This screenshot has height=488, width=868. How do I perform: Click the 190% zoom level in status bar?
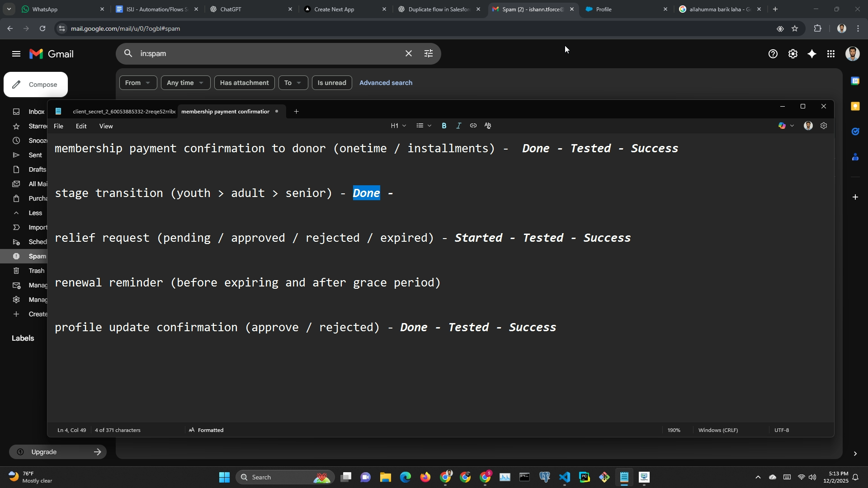[x=674, y=430]
